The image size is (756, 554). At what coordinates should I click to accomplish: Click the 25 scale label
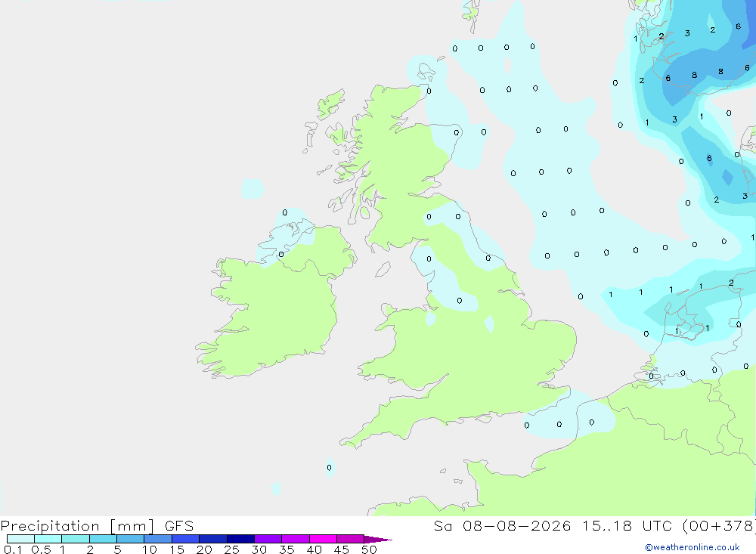click(x=232, y=549)
